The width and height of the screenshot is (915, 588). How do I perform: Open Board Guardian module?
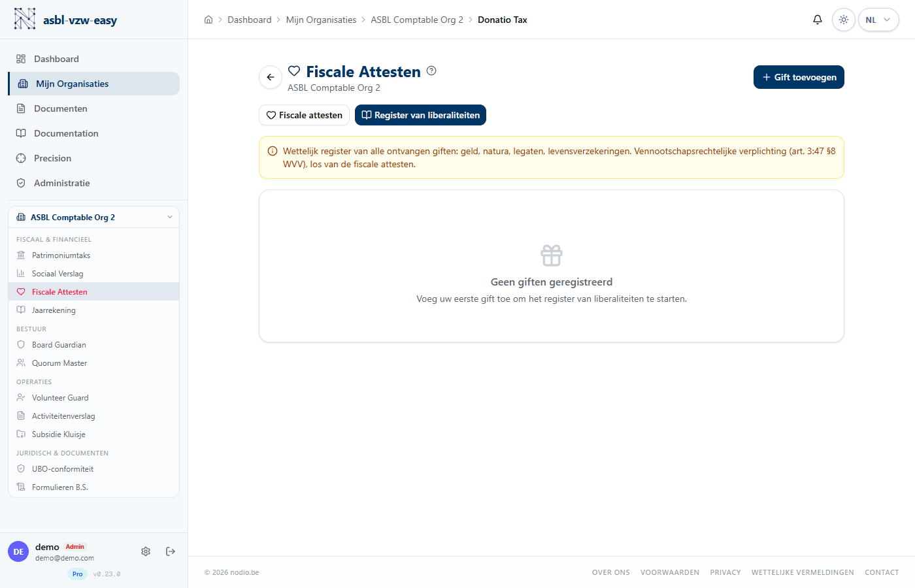coord(94,345)
